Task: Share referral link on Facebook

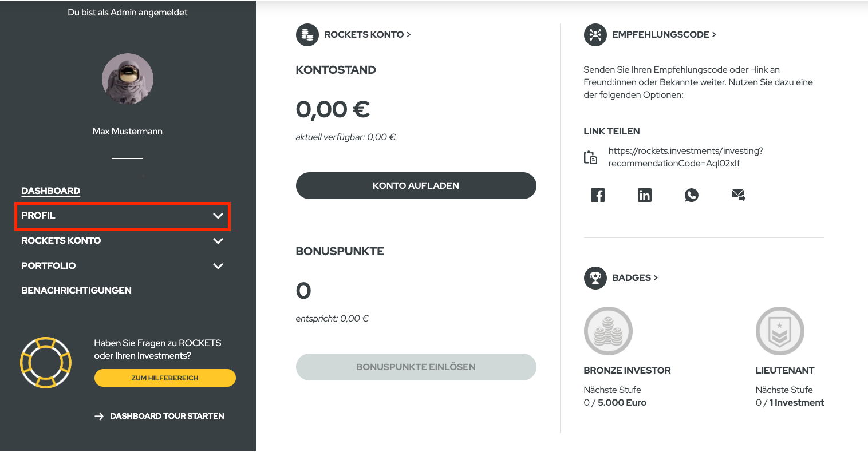Action: point(597,195)
